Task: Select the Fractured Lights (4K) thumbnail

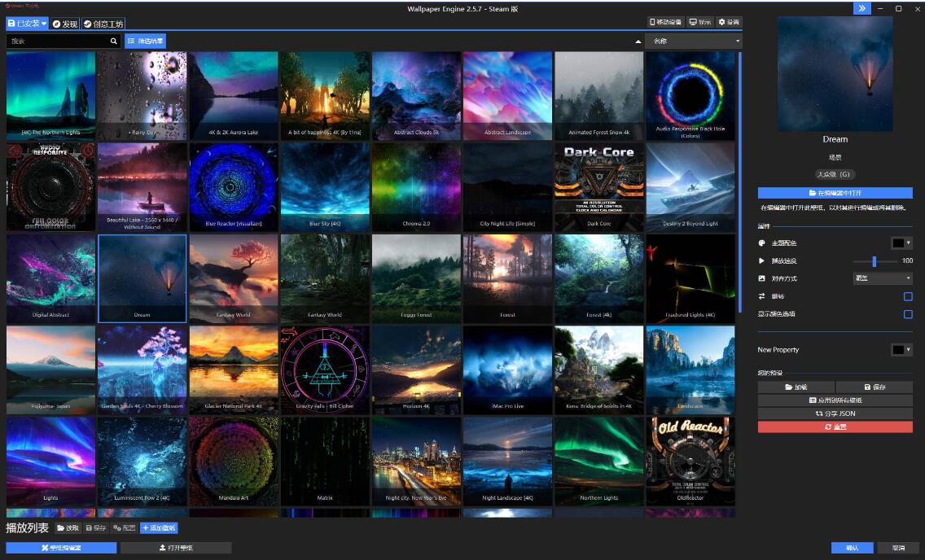Action: pyautogui.click(x=690, y=279)
